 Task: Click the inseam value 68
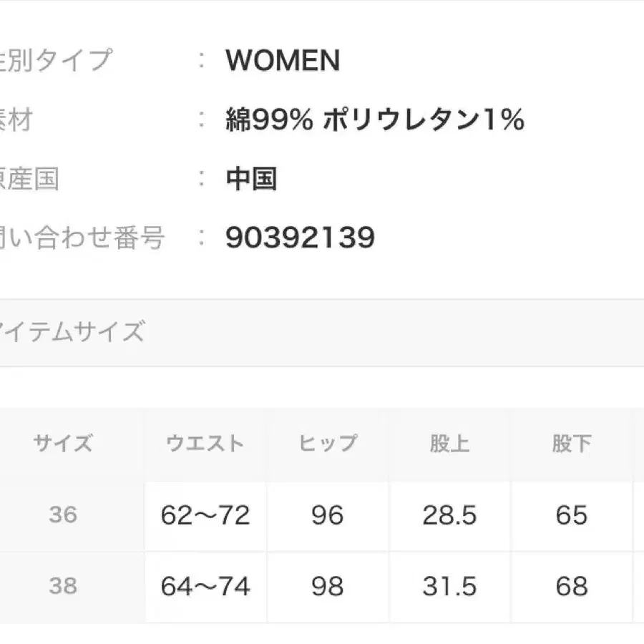(572, 587)
